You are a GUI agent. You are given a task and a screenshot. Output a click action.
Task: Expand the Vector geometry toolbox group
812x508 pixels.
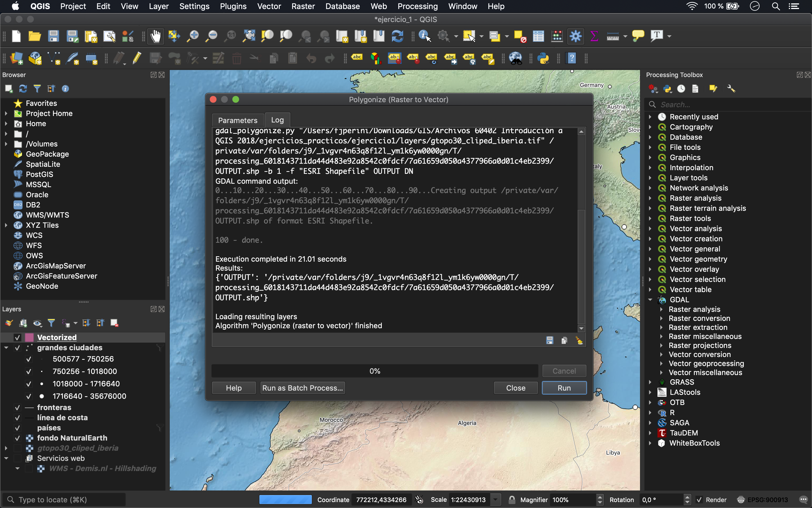(650, 259)
